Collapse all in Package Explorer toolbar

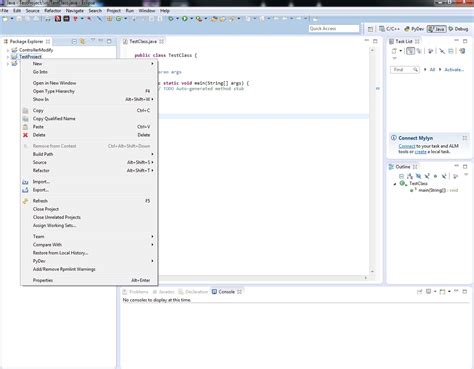point(74,41)
